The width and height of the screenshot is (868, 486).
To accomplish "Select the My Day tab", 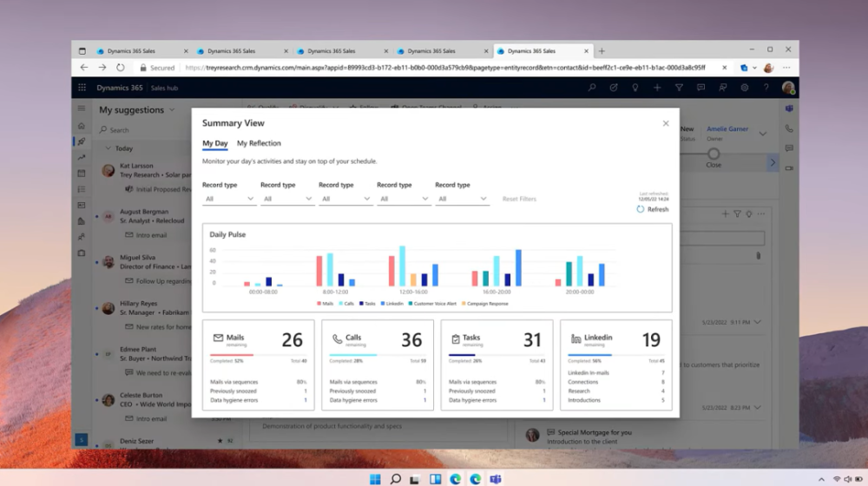I will pos(214,143).
